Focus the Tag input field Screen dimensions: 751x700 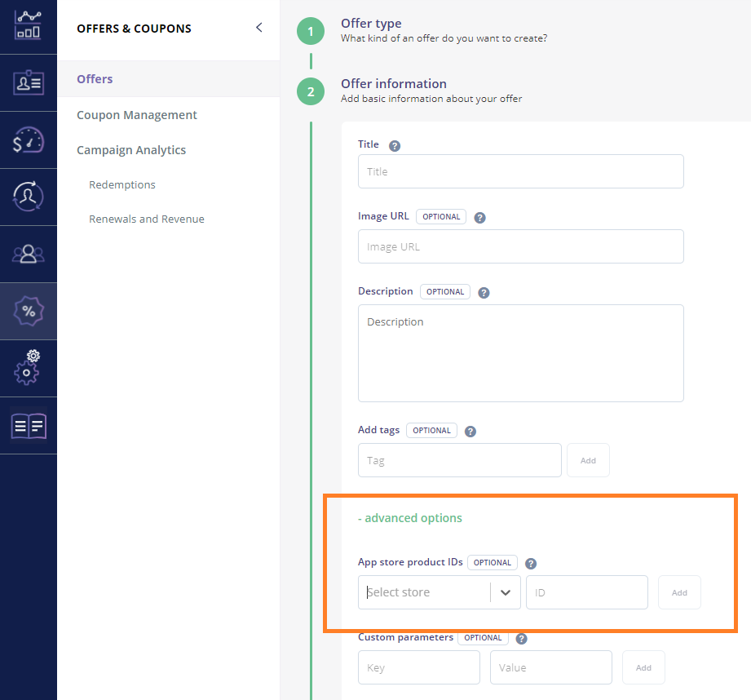coord(459,460)
